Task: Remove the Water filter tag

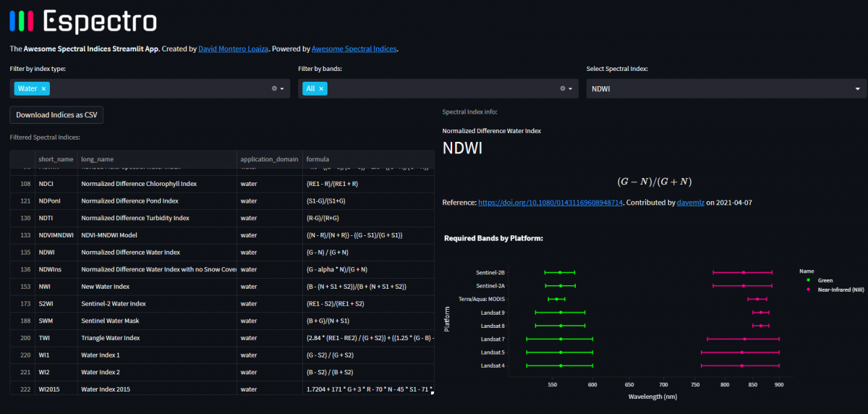Action: pyautogui.click(x=43, y=89)
